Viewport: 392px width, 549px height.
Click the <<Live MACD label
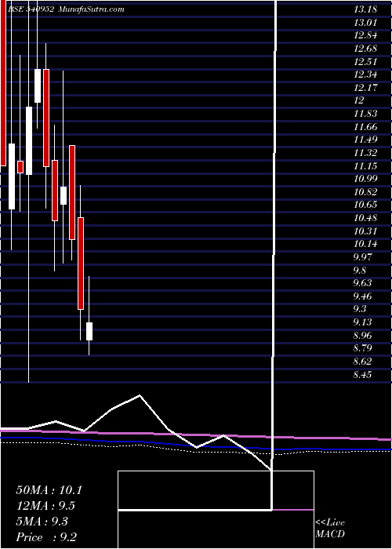point(330,529)
